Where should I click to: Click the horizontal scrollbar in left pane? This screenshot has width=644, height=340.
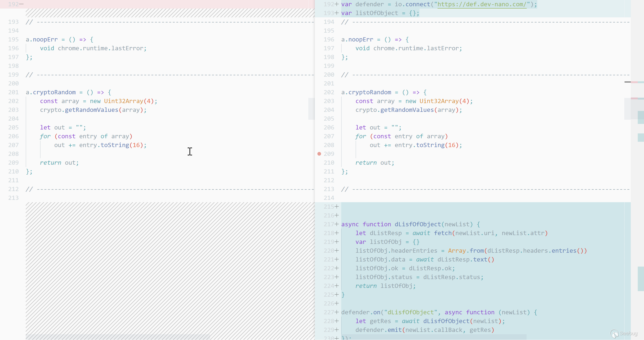(x=117, y=337)
